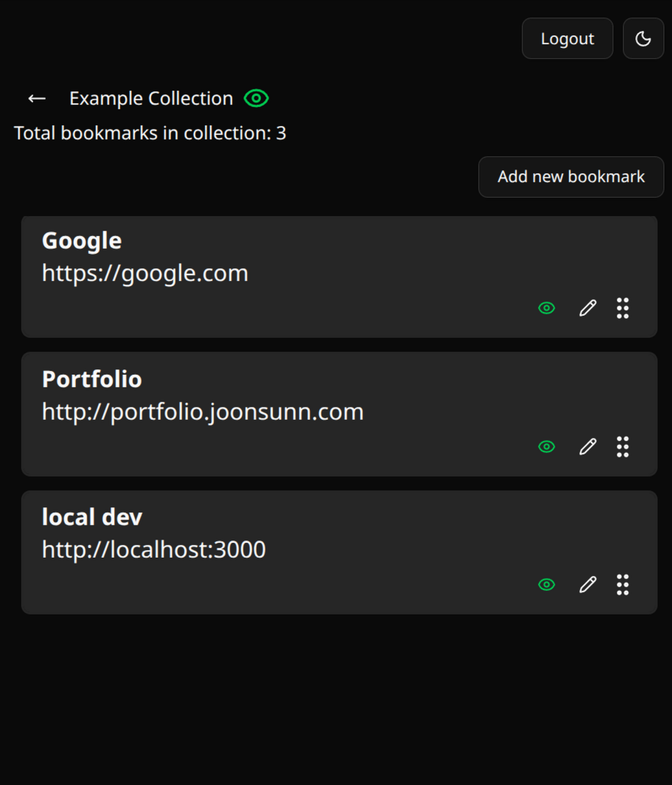This screenshot has height=785, width=672.
Task: Click the drag handle on the local dev bookmark
Action: point(623,584)
